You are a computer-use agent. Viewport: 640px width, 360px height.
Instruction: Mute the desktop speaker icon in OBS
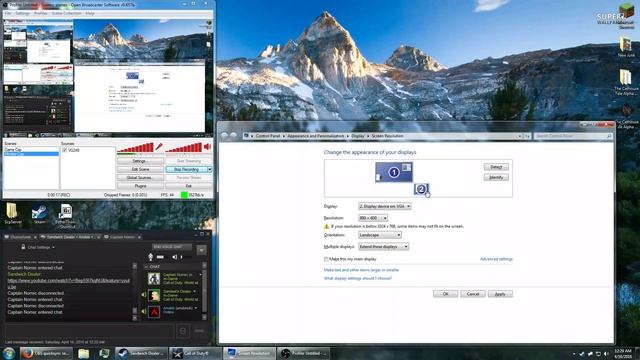[x=208, y=147]
